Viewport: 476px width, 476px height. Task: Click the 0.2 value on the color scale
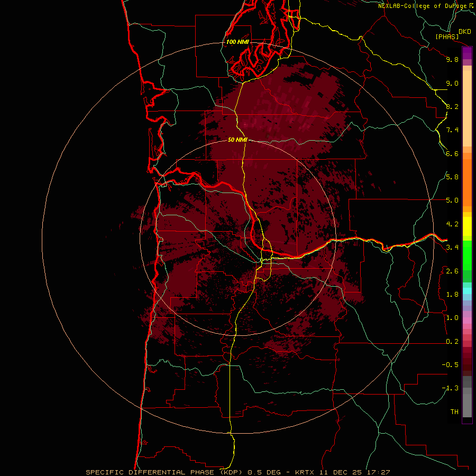pos(452,342)
